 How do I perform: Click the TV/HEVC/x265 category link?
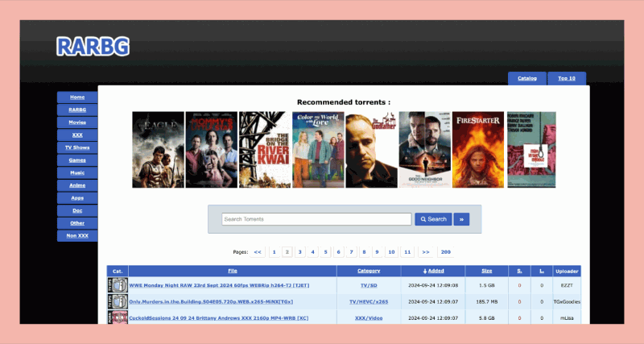point(369,301)
